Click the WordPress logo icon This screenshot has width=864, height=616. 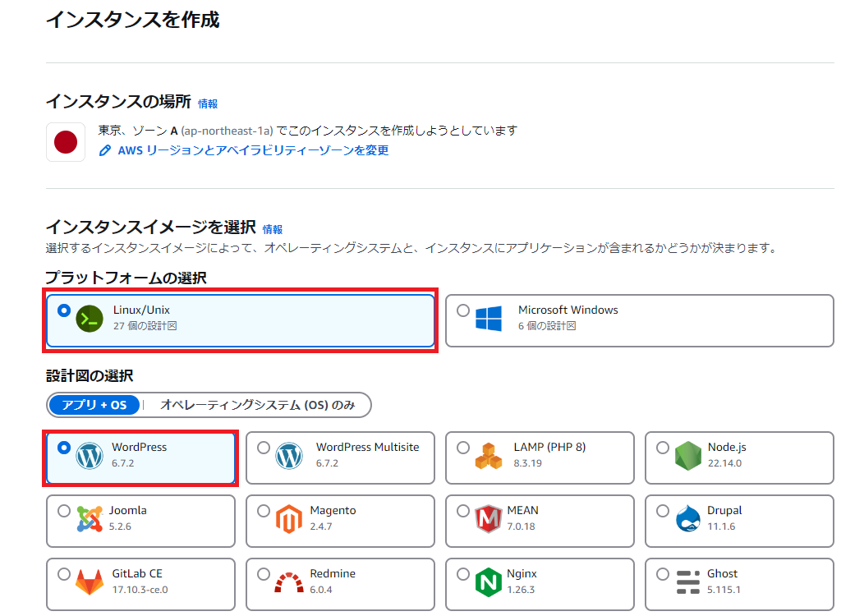click(x=90, y=456)
